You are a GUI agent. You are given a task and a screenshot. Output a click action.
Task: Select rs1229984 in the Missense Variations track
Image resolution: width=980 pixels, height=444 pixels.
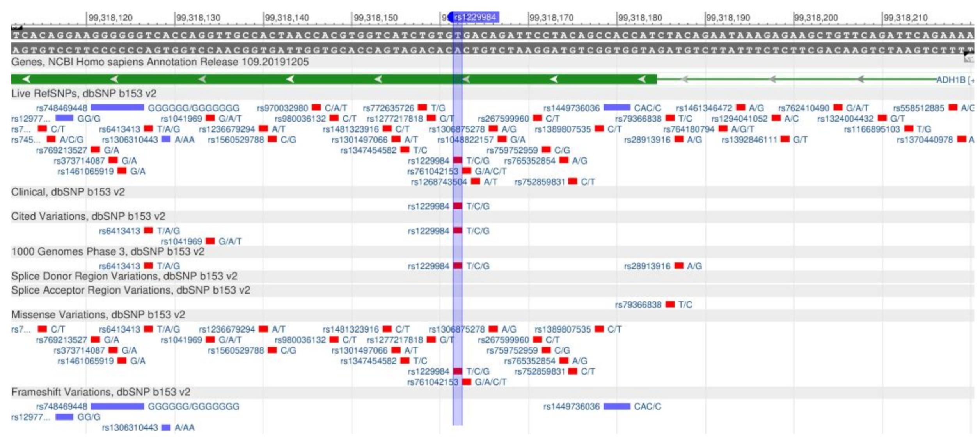pos(449,371)
